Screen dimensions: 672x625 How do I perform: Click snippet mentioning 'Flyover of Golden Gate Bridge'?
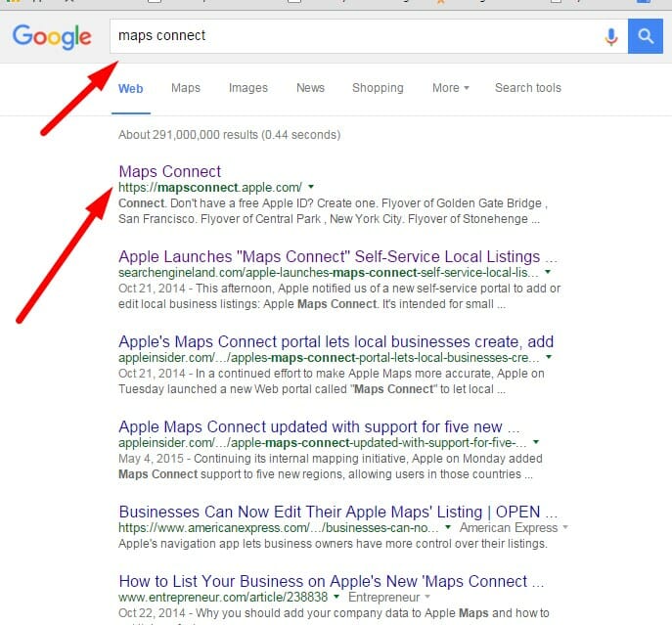pyautogui.click(x=333, y=211)
